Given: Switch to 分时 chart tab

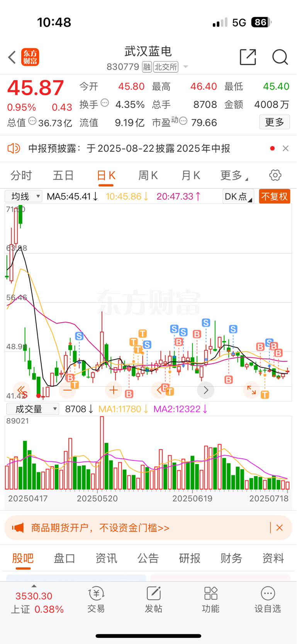Looking at the screenshot, I should coord(21,175).
